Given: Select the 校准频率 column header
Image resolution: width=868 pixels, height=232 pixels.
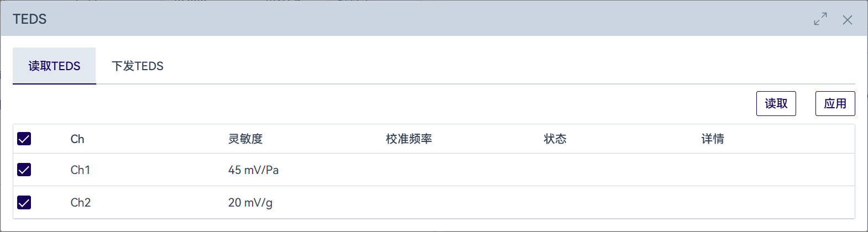Looking at the screenshot, I should pyautogui.click(x=409, y=139).
